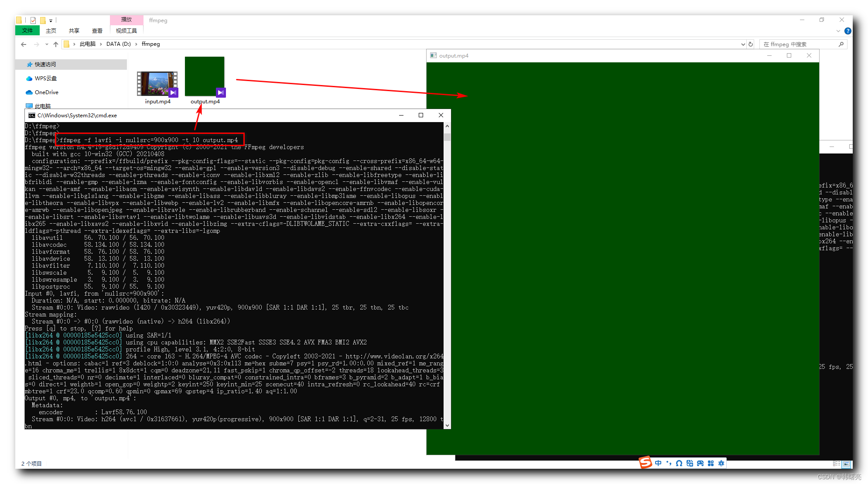This screenshot has height=484, width=868.
Task: Create a new folder from quick access toolbar
Action: pyautogui.click(x=42, y=20)
